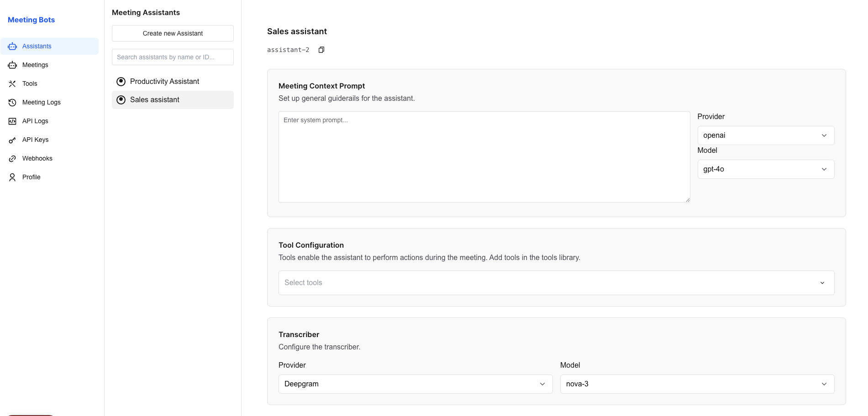The width and height of the screenshot is (868, 416).
Task: Select the Sales assistant radio button
Action: [x=121, y=100]
